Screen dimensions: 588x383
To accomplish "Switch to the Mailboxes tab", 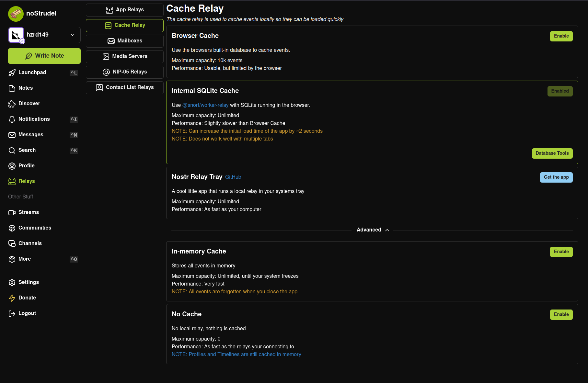I will (x=125, y=41).
